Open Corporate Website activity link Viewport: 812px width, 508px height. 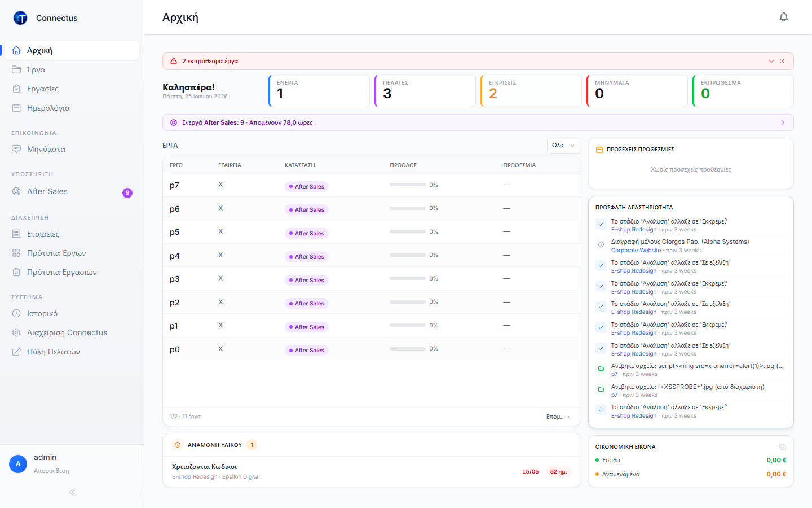pyautogui.click(x=636, y=251)
